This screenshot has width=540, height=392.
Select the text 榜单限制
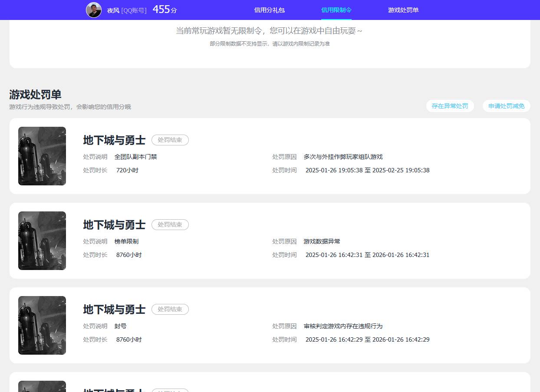pos(127,241)
